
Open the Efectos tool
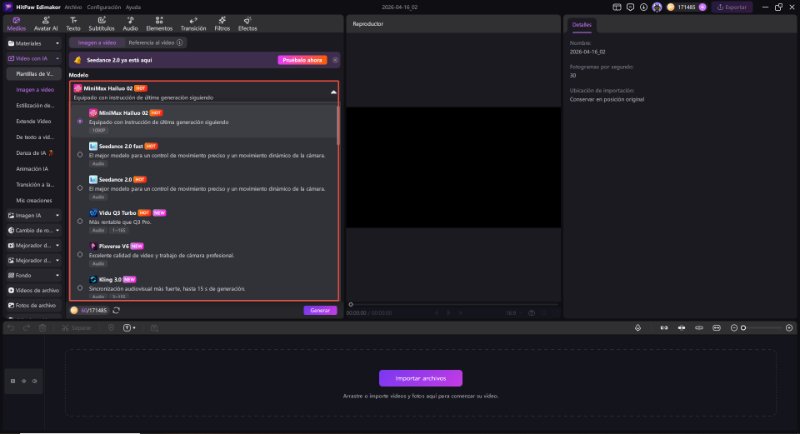(247, 24)
